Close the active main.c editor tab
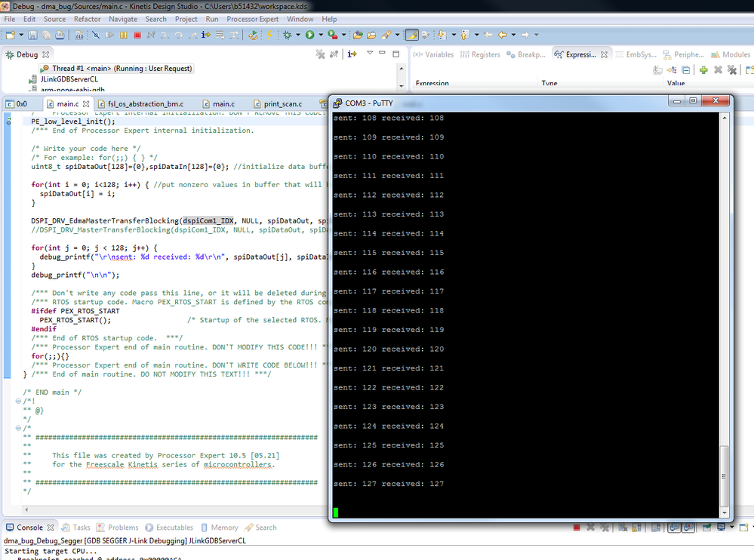This screenshot has width=754, height=560. tap(86, 104)
